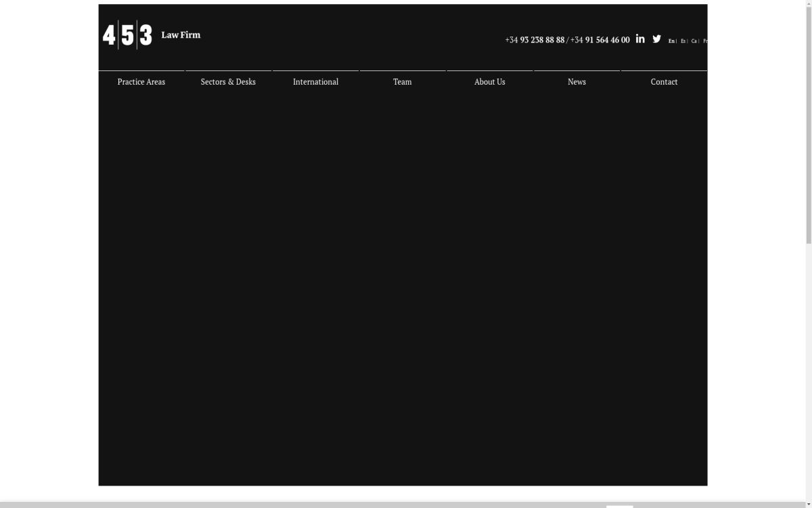The height and width of the screenshot is (508, 812).
Task: Go to the Team page
Action: tap(403, 81)
